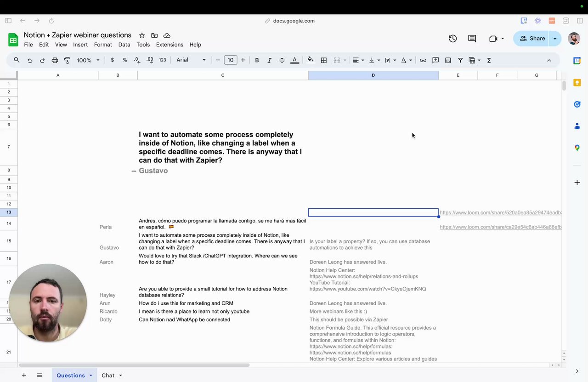Open the horizontal align dropdown
This screenshot has height=382, width=588.
click(358, 60)
